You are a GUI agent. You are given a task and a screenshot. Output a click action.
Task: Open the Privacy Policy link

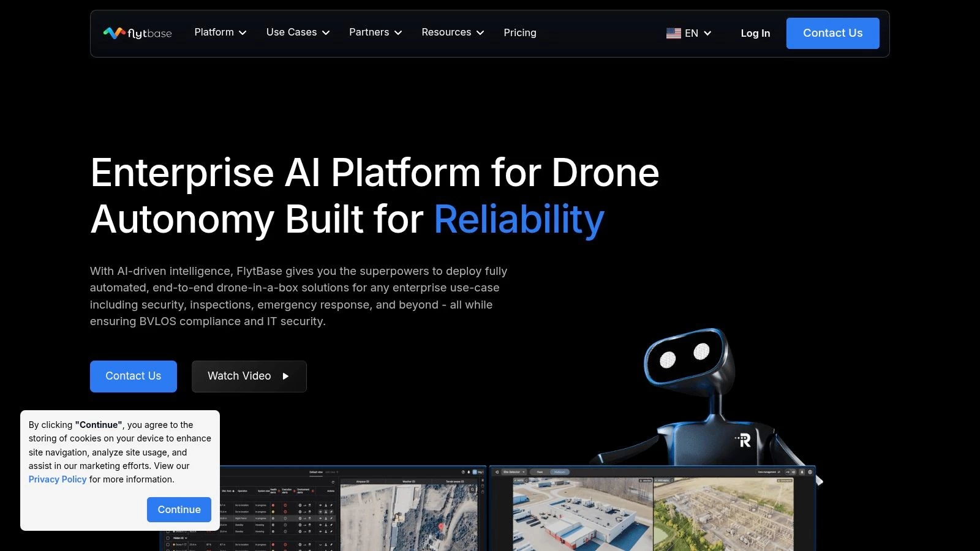click(x=58, y=479)
